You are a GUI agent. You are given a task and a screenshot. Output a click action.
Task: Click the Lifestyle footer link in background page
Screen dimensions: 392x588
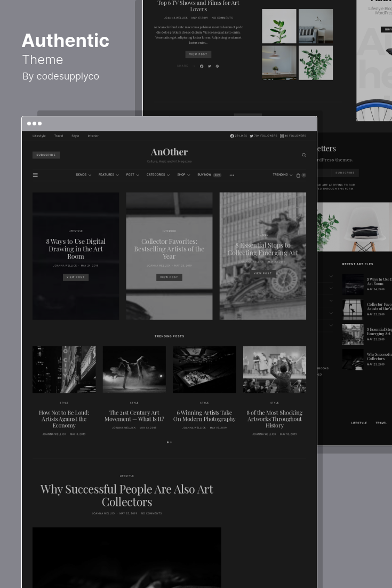359,423
